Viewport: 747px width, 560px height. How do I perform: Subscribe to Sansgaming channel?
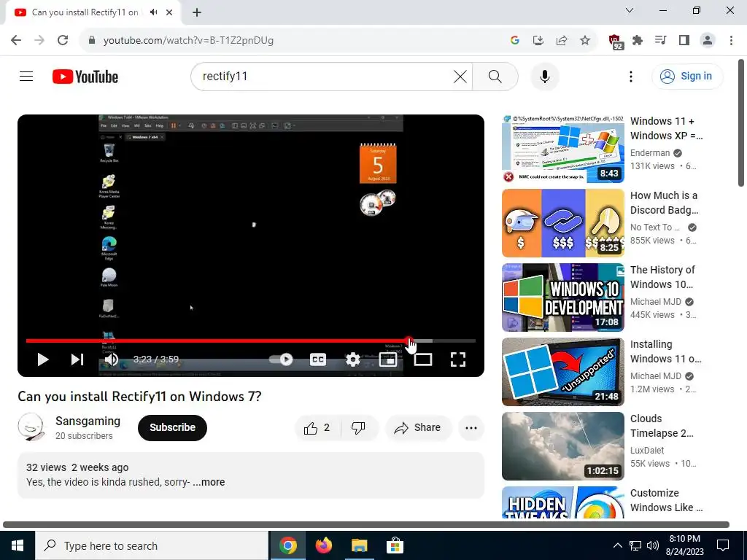point(172,427)
